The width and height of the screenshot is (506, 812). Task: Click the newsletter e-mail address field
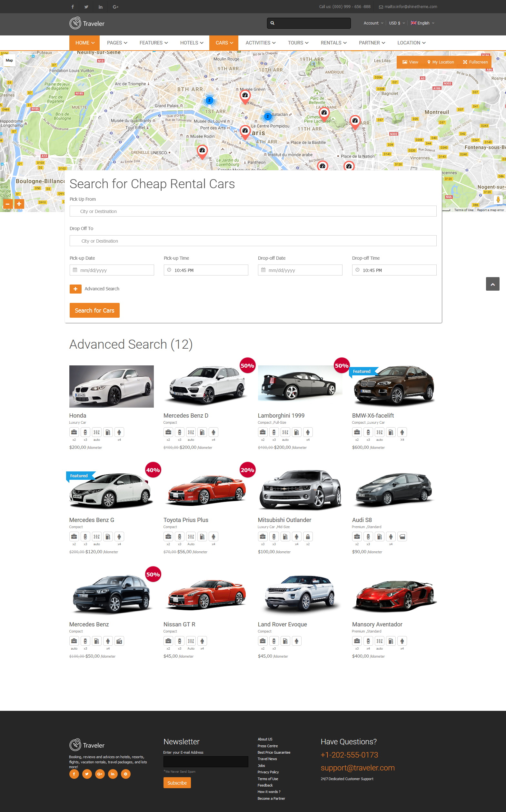click(206, 762)
